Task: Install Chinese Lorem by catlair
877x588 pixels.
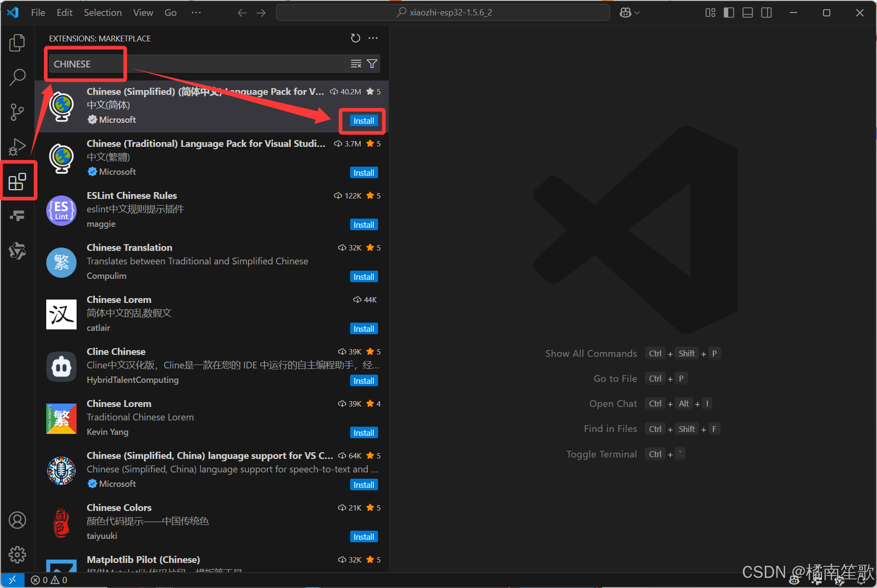Action: (364, 329)
